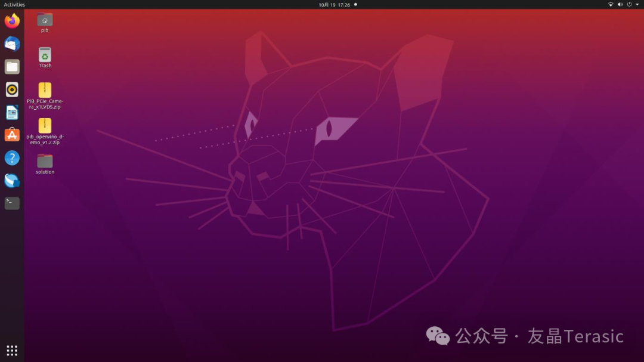Open the Activities overview
This screenshot has height=362, width=644.
[14, 5]
